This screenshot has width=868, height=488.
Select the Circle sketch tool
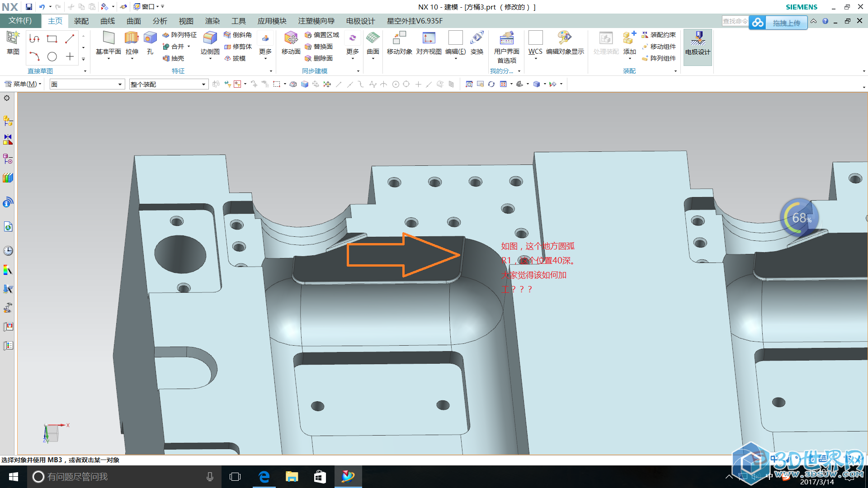52,56
